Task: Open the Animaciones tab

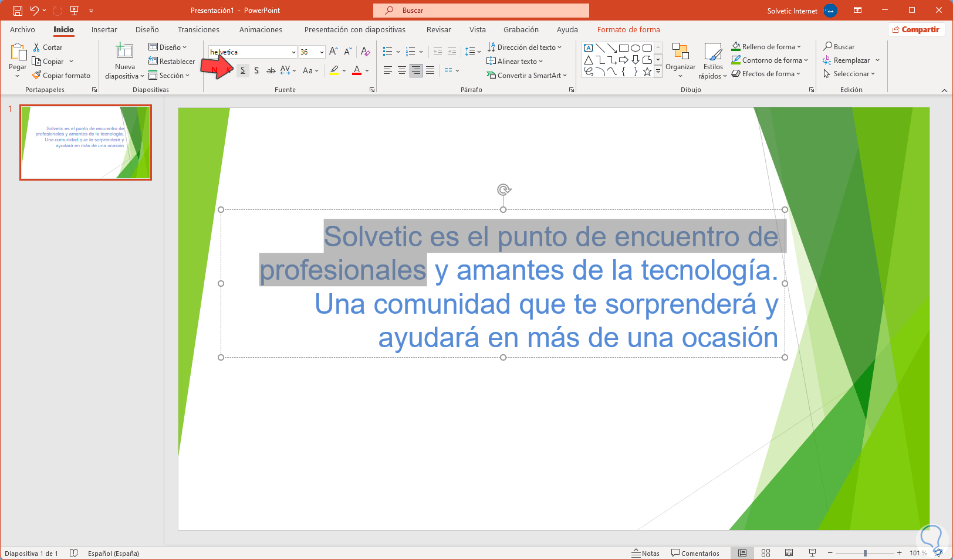Action: pos(261,30)
